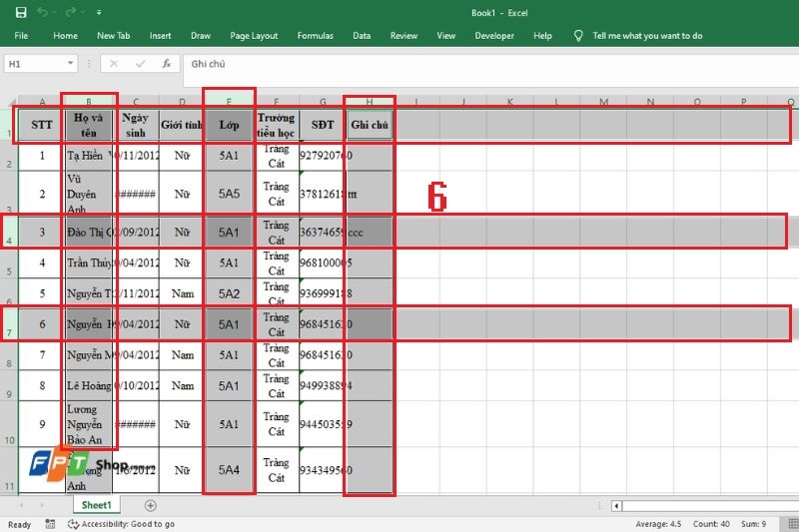
Task: Switch to the Review tab
Action: (403, 36)
